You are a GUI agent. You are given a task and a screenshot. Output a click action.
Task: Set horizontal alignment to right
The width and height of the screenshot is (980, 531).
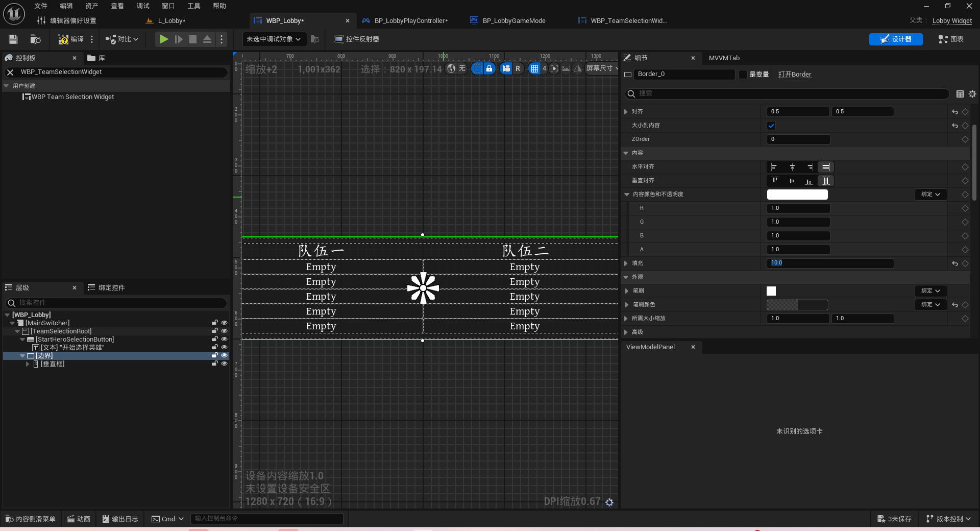click(810, 167)
